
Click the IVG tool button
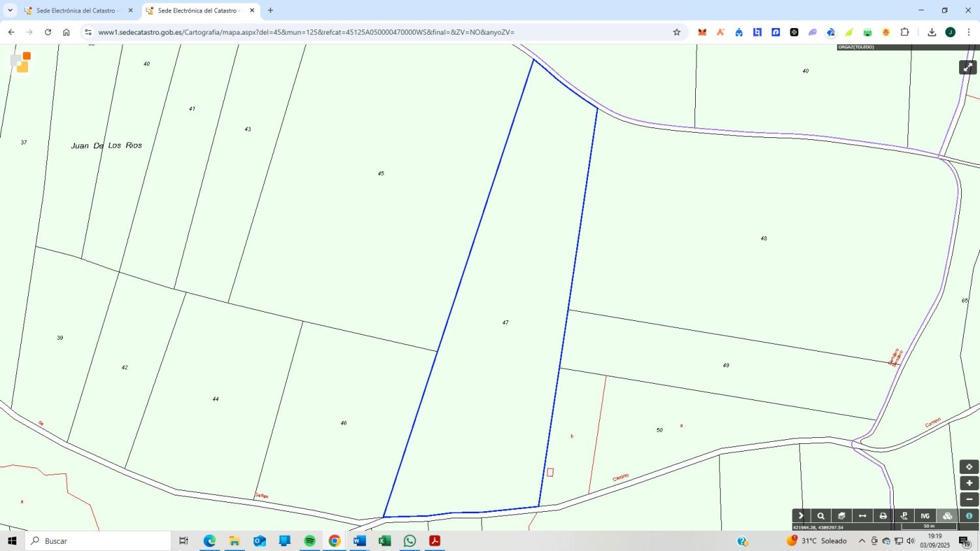tap(925, 516)
